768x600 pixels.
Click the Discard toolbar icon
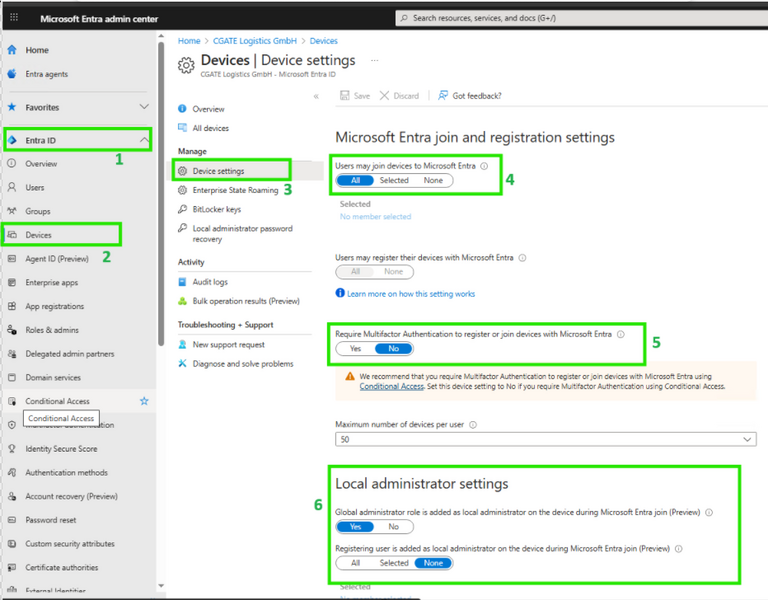384,96
